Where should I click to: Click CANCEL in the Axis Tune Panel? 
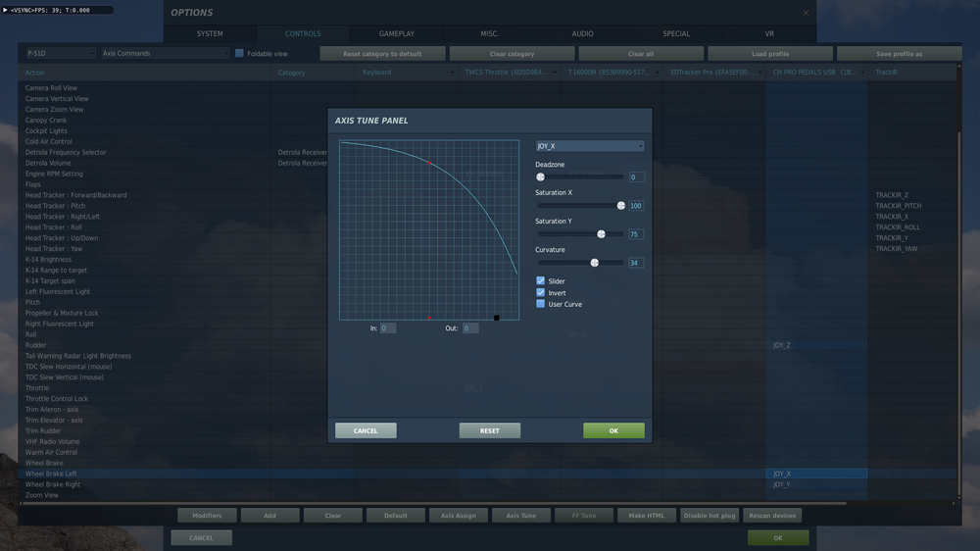366,430
